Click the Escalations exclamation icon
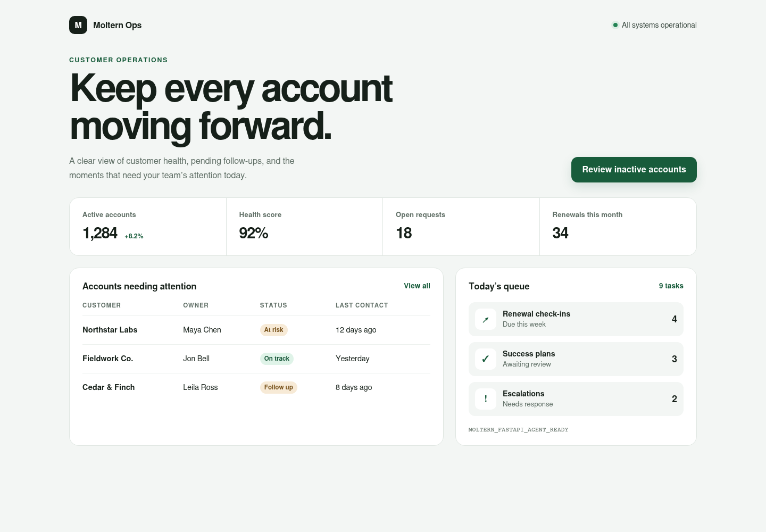The height and width of the screenshot is (532, 766). (x=486, y=399)
